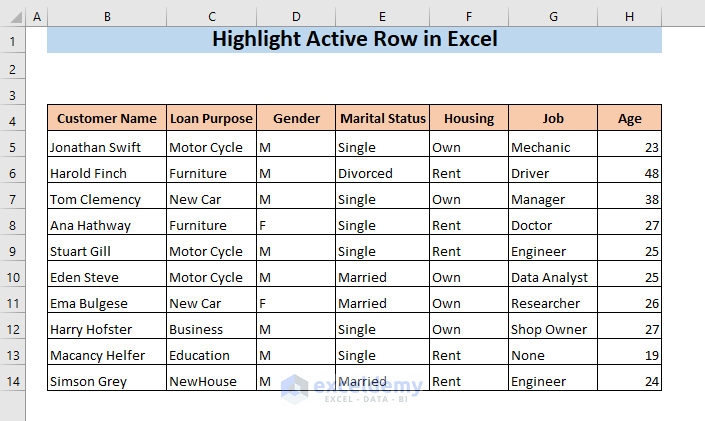This screenshot has width=705, height=421.
Task: Click the 'Simson Grey' name cell
Action: pyautogui.click(x=107, y=381)
